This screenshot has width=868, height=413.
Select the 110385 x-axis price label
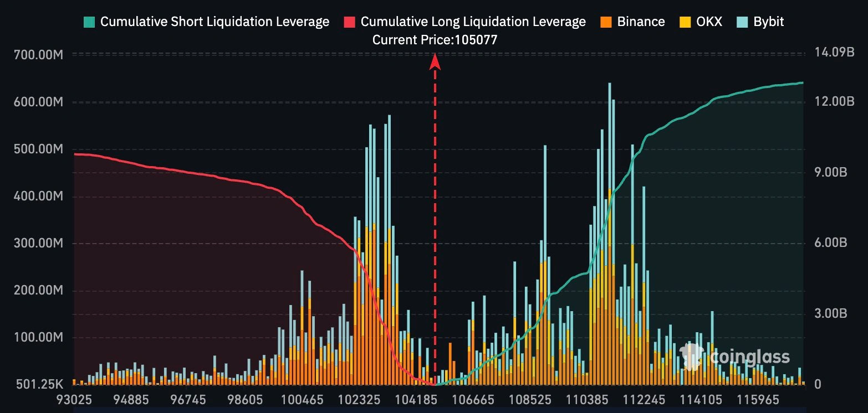click(x=583, y=399)
